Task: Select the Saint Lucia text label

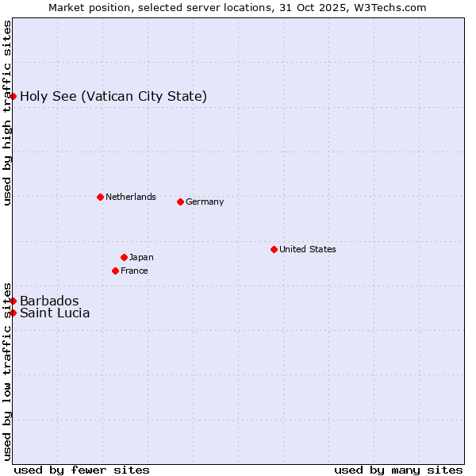Action: pyautogui.click(x=55, y=313)
